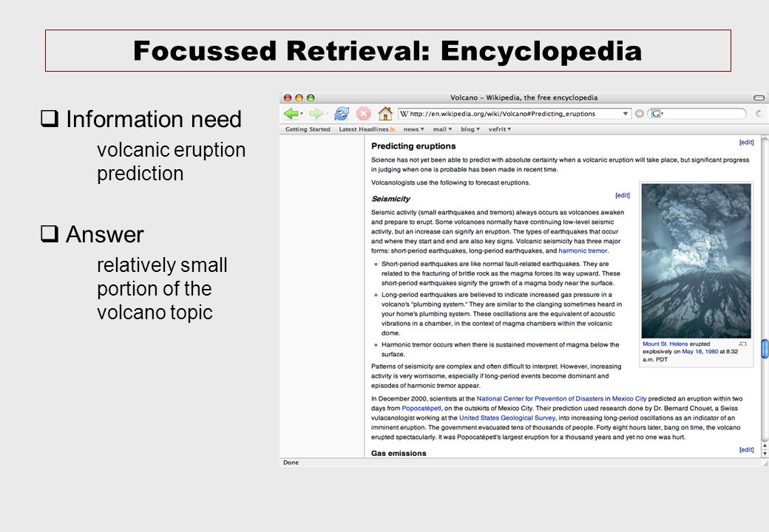The height and width of the screenshot is (532, 769).
Task: Click the address bar URL field
Action: pyautogui.click(x=515, y=114)
